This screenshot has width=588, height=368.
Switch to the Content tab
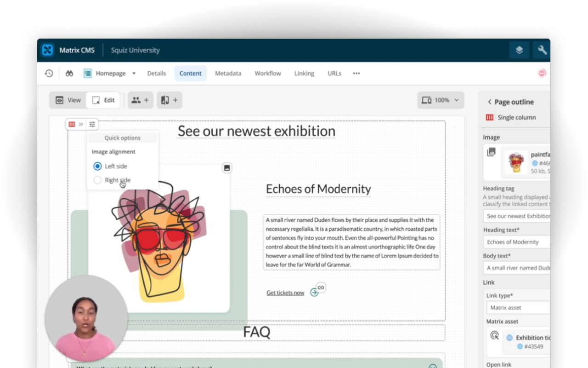(x=191, y=73)
